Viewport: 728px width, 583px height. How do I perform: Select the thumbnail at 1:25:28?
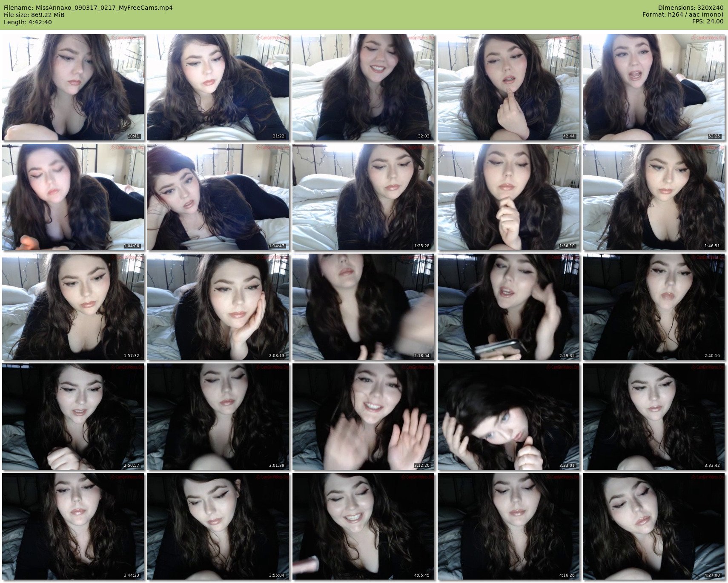click(363, 197)
